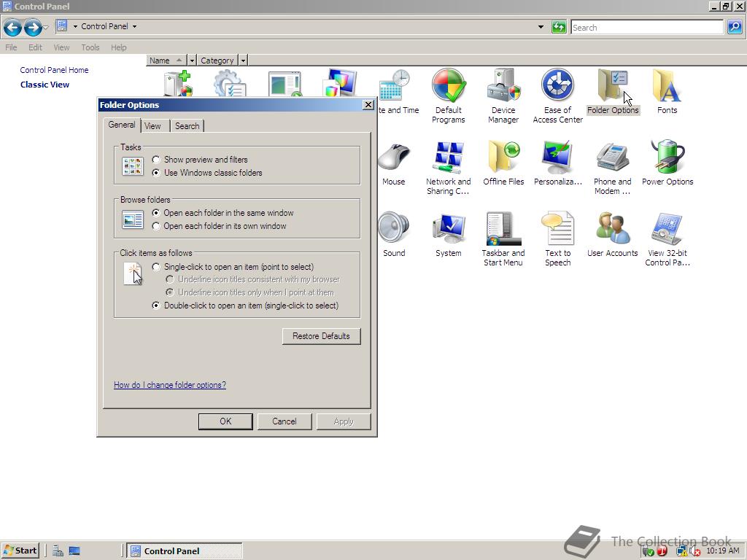The width and height of the screenshot is (747, 560).
Task: Open the Personalization icon
Action: click(557, 163)
